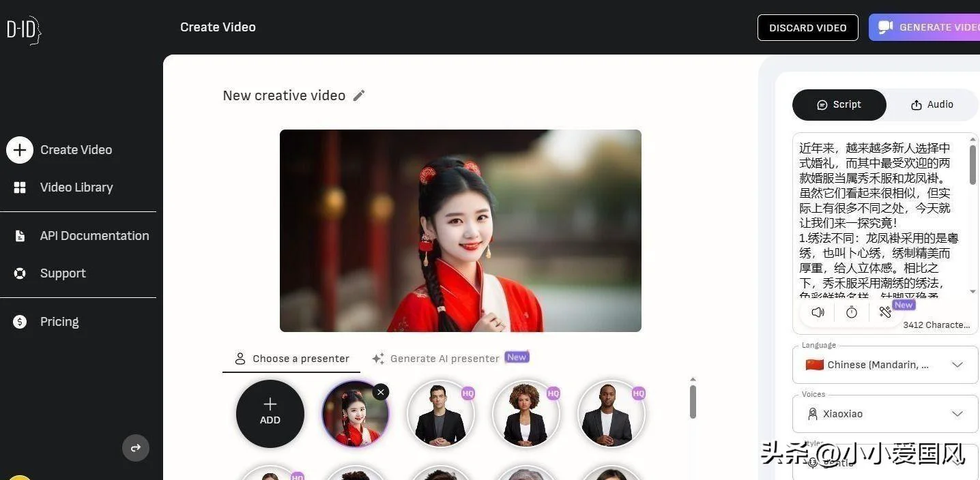Click the presenter list scroll up arrow
The image size is (980, 480).
(x=693, y=379)
